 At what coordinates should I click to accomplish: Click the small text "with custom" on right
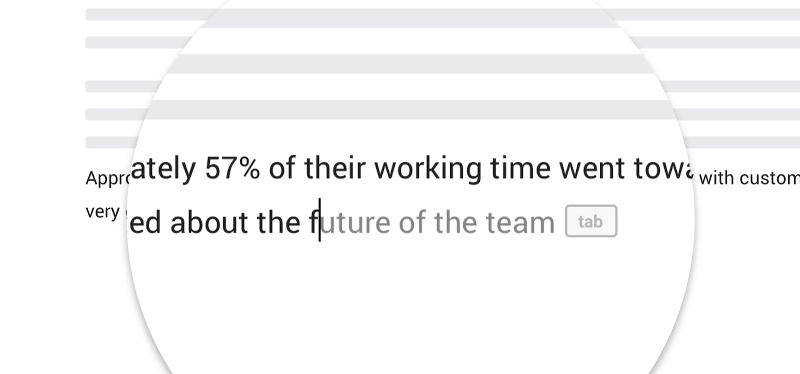click(x=749, y=179)
